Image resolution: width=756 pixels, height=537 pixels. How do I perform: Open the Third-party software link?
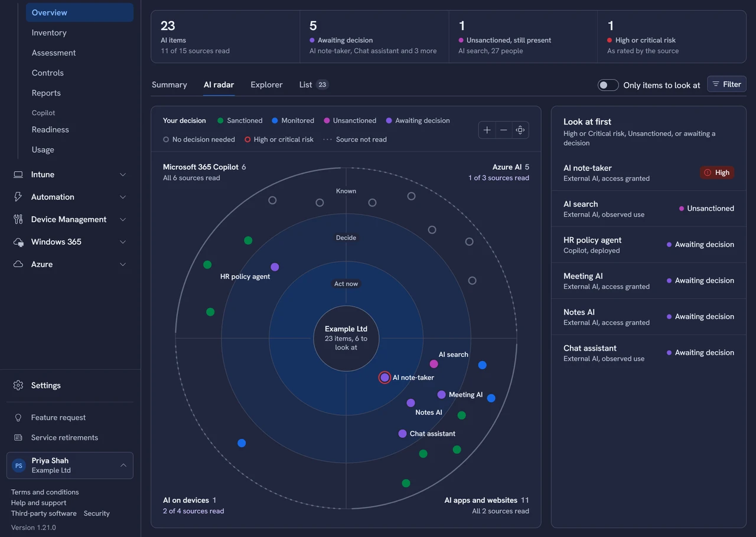44,513
